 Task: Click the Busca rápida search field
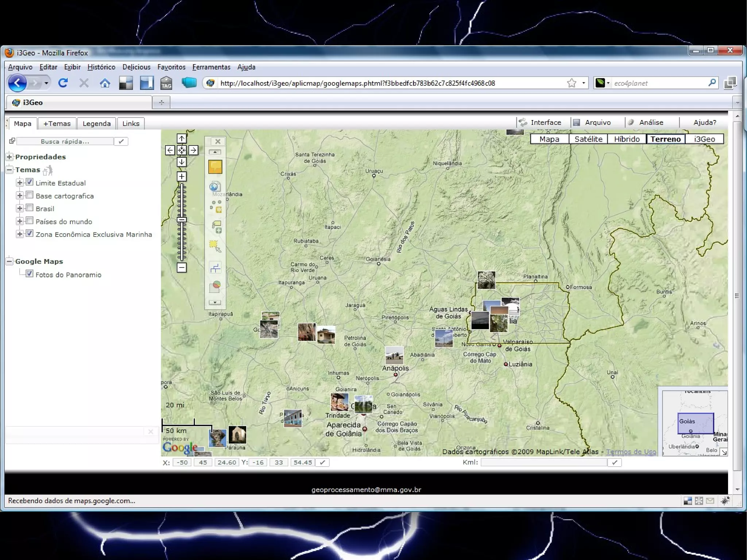click(x=65, y=142)
